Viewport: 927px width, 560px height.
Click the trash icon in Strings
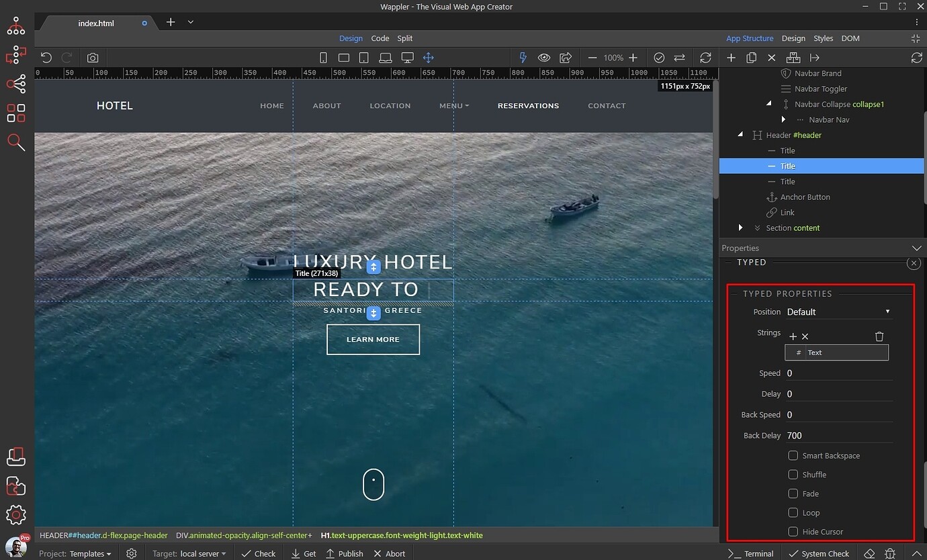(x=879, y=336)
